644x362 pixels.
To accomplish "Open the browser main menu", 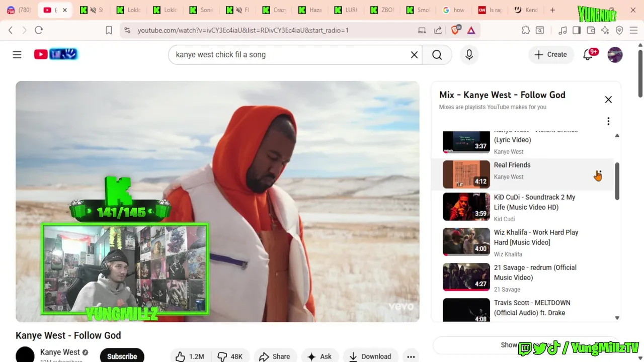I will (633, 30).
